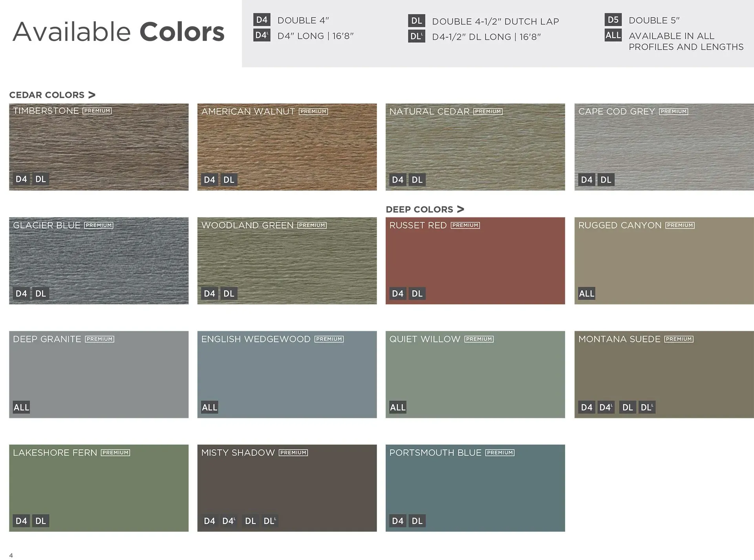
Task: Toggle the PREMIUM badge on Montana Suede
Action: [679, 339]
